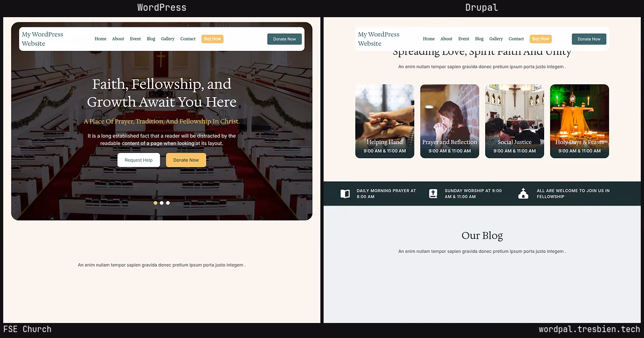Screen dimensions: 644x338
Task: Open Contact in the Drupal pane menu
Action: [x=516, y=39]
